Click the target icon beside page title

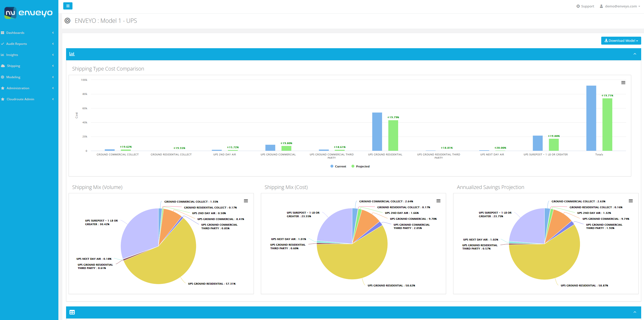68,21
